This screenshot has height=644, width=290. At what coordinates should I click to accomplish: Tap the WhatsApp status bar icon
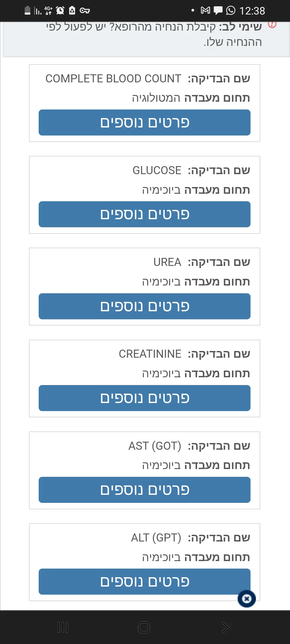pos(231,11)
